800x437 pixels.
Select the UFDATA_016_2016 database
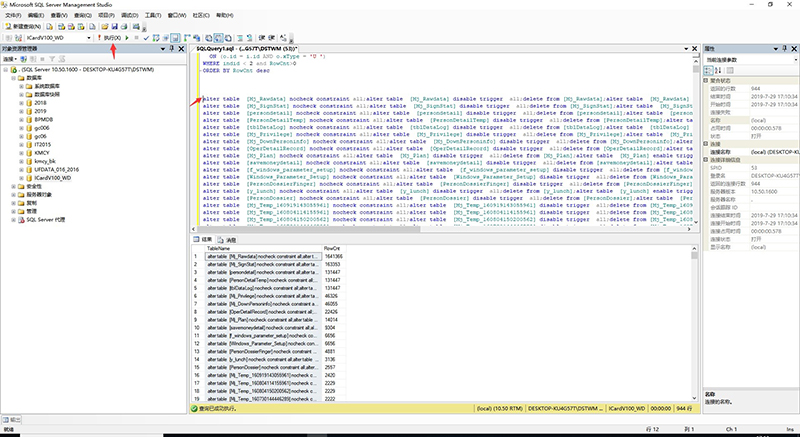click(57, 170)
